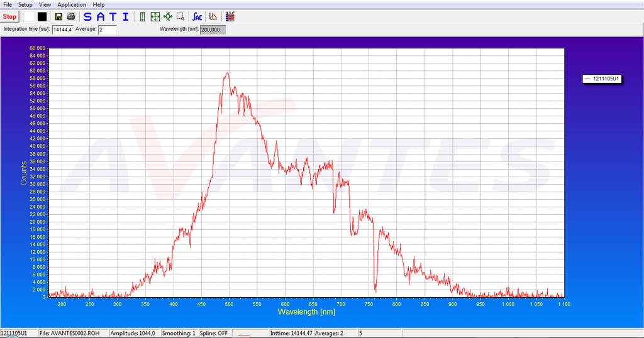This screenshot has height=338, width=644.
Task: Click the green go-to-default-scale icon
Action: click(x=167, y=17)
